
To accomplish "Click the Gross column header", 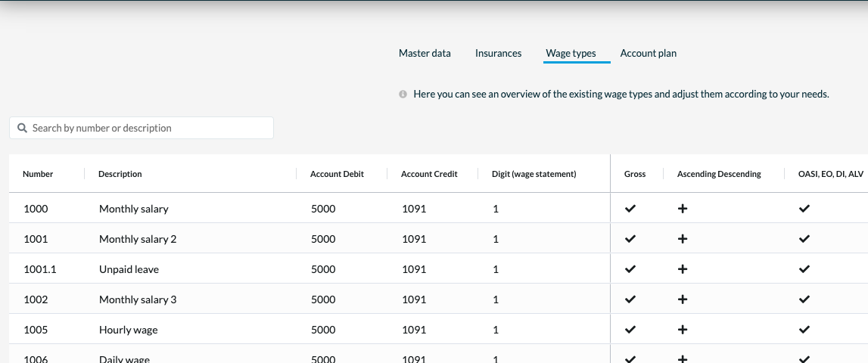I will coord(635,174).
